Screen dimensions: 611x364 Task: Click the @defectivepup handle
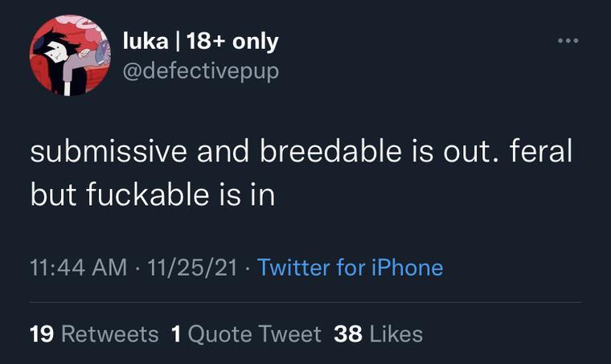tap(200, 70)
